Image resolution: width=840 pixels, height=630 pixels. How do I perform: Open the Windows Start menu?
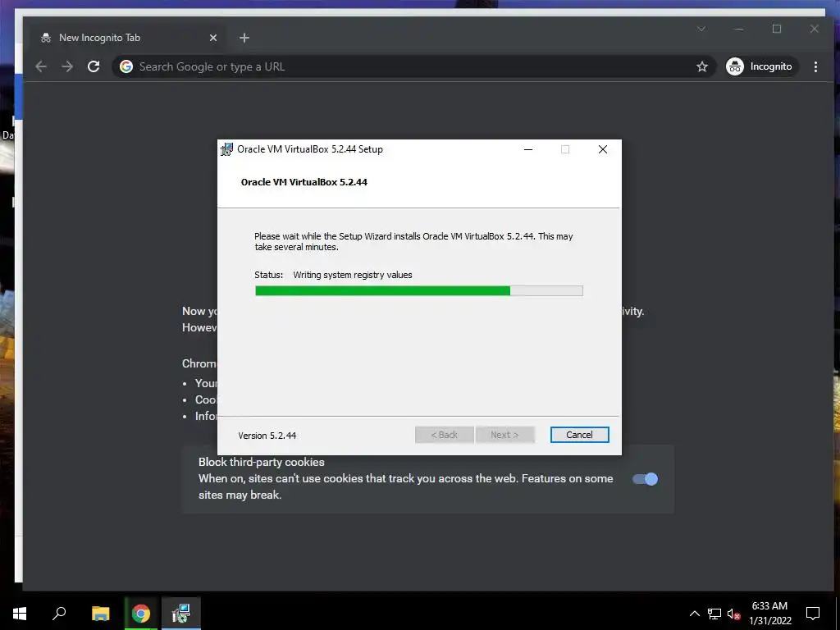(x=20, y=614)
